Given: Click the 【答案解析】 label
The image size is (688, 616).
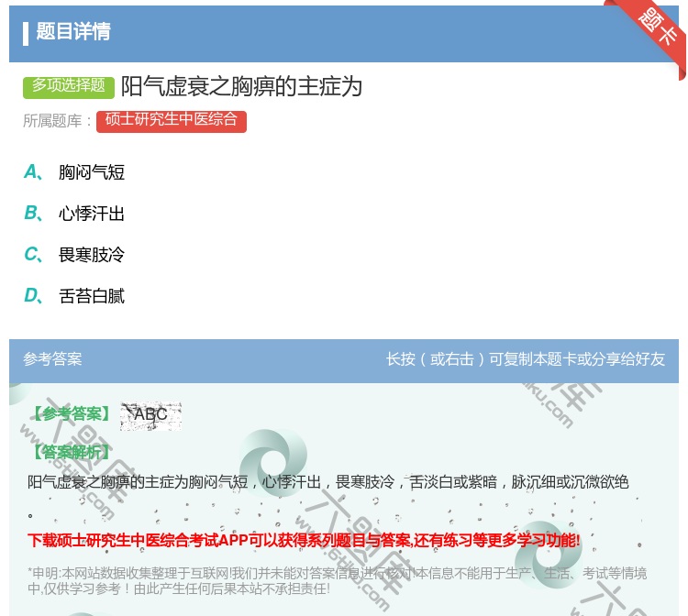Looking at the screenshot, I should pyautogui.click(x=71, y=452).
